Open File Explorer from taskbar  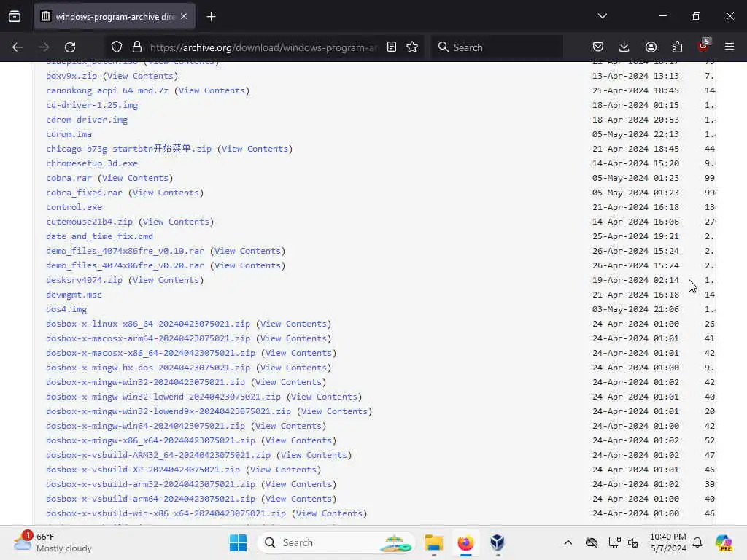pyautogui.click(x=434, y=542)
